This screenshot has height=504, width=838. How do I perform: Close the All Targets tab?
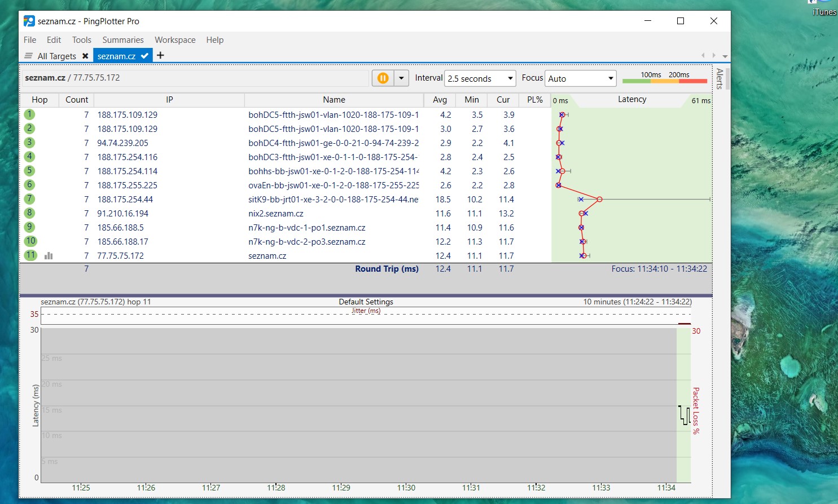click(85, 56)
